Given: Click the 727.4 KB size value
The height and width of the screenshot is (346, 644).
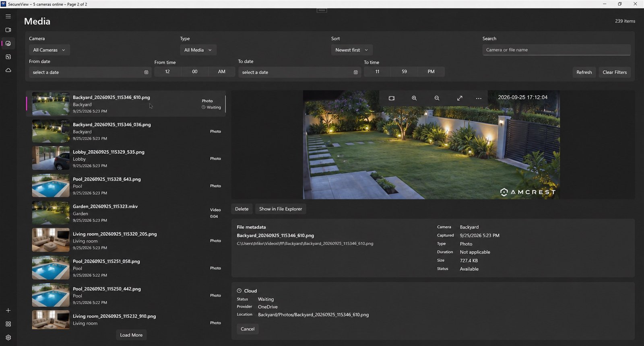Looking at the screenshot, I should pyautogui.click(x=469, y=261).
